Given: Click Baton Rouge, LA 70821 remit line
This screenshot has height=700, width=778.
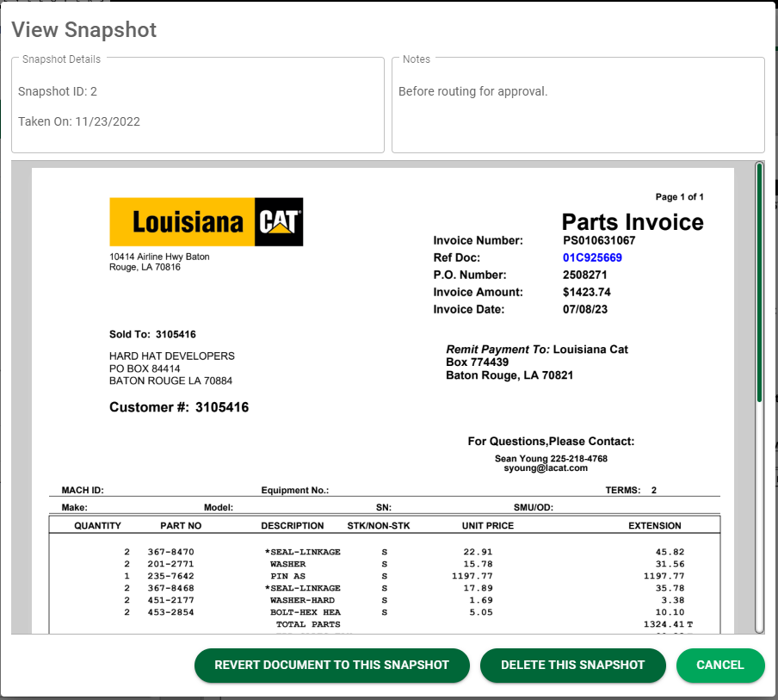Looking at the screenshot, I should 509,375.
